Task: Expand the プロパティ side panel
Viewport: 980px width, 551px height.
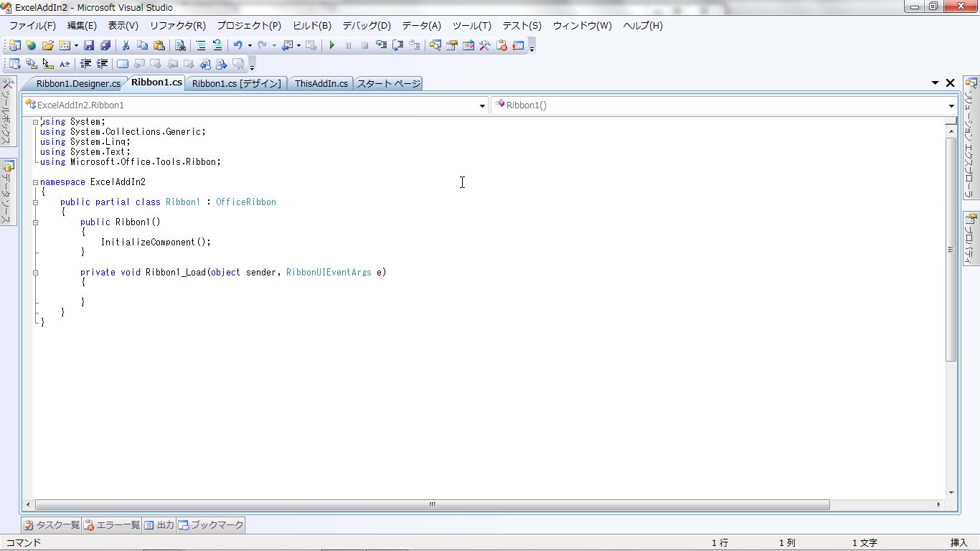Action: [971, 239]
